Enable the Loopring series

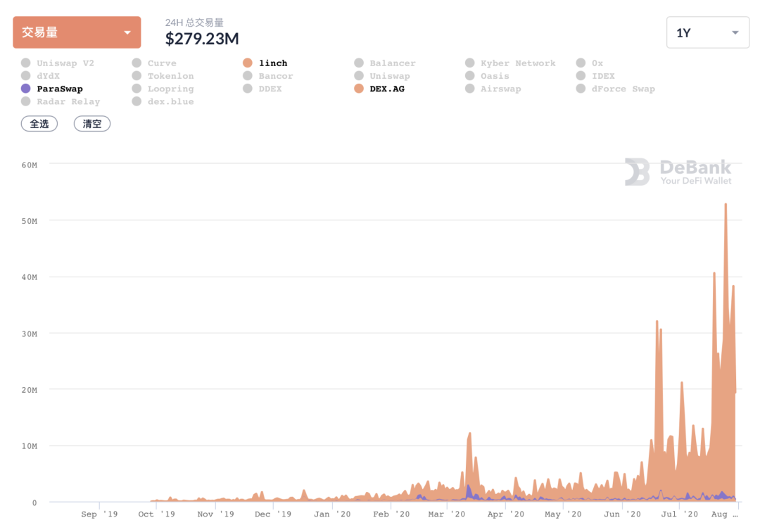coord(163,89)
